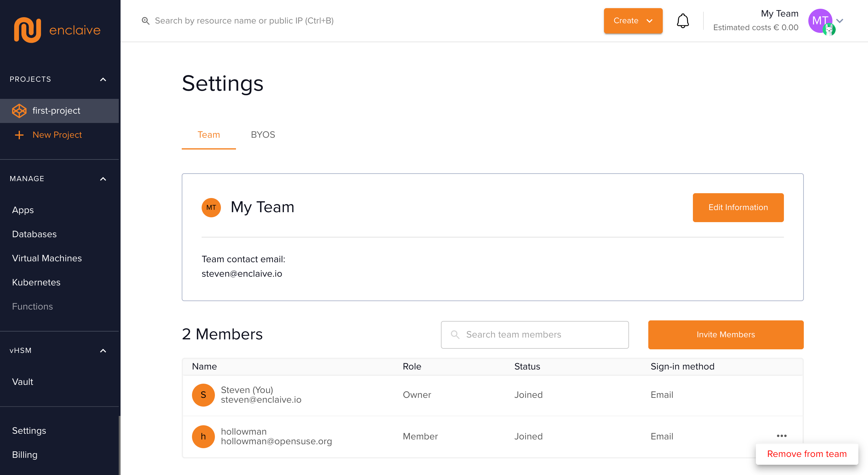The height and width of the screenshot is (475, 868).
Task: Collapse the vHSM section
Action: (x=103, y=351)
